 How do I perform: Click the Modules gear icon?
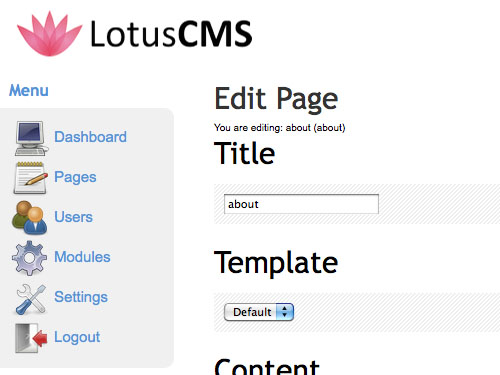pyautogui.click(x=29, y=258)
